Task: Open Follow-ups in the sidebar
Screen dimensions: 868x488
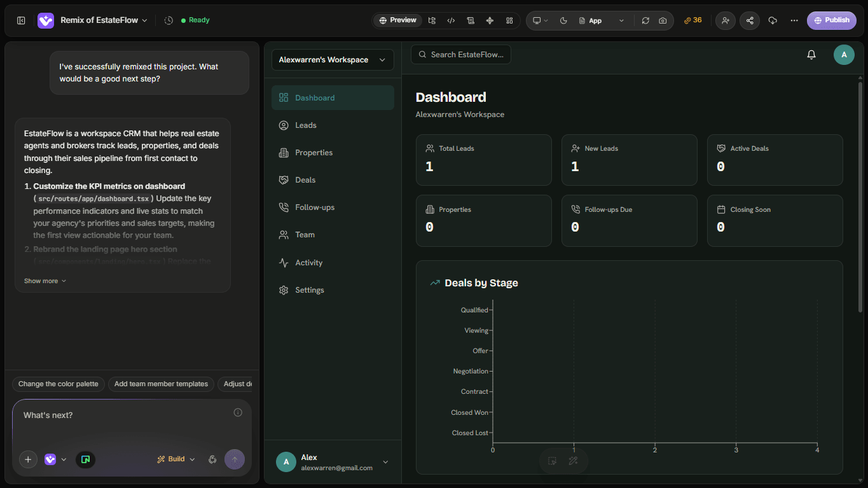Action: pos(333,207)
